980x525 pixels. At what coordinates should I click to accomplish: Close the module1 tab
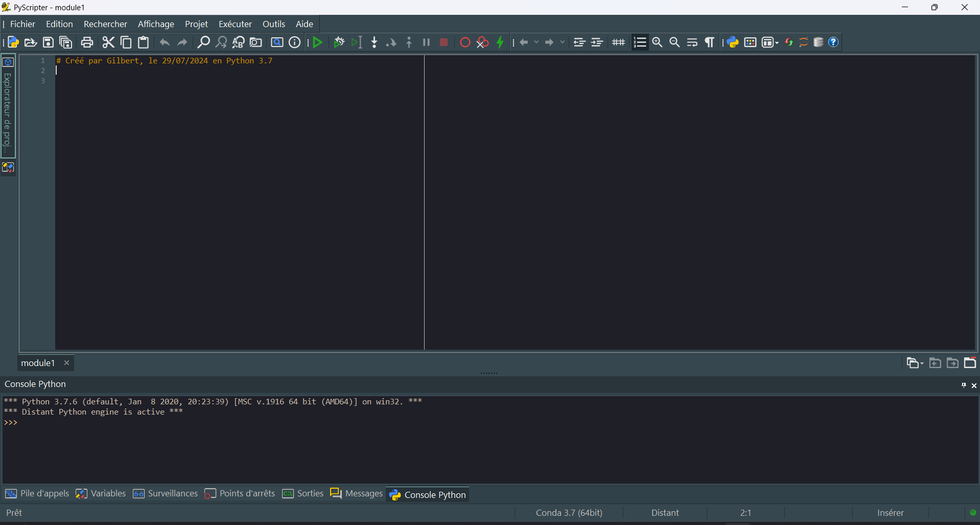click(x=66, y=363)
